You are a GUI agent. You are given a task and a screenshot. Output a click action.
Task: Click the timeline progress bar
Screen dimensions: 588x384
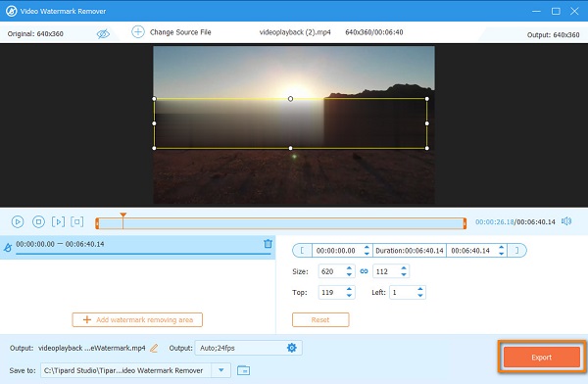[280, 223]
